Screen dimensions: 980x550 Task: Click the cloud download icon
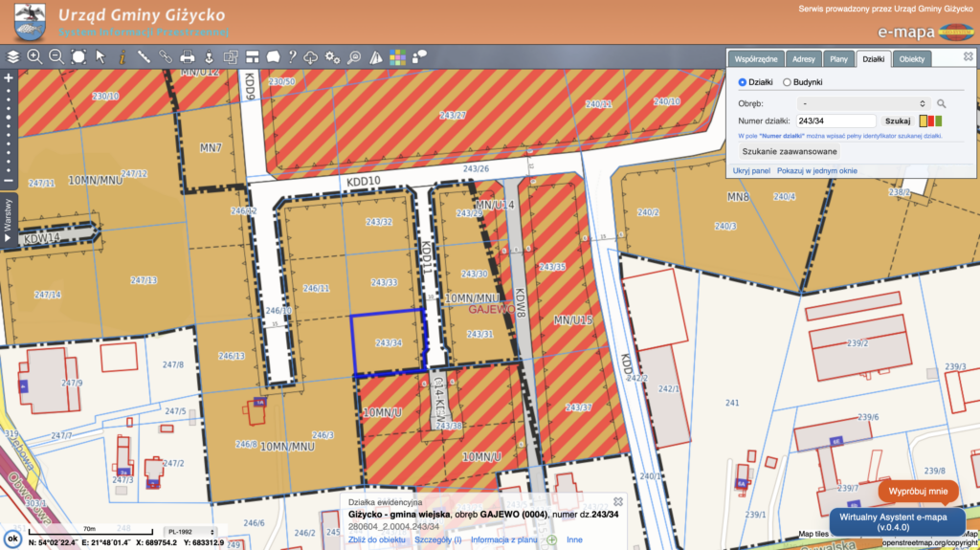click(311, 56)
